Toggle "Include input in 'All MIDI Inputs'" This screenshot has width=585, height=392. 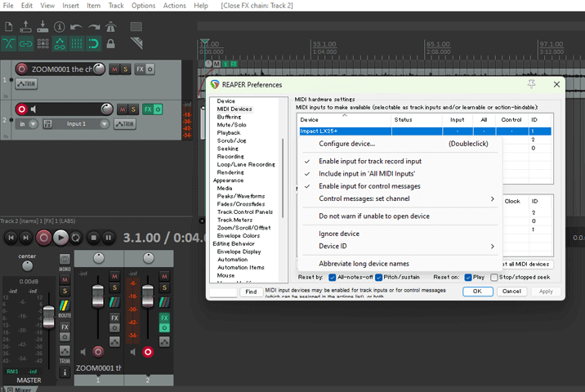[x=400, y=174]
